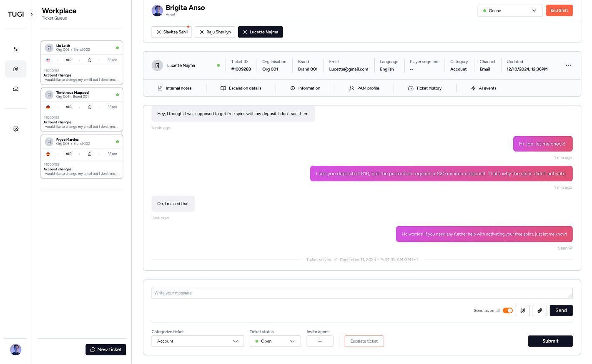The width and height of the screenshot is (592, 364).
Task: Open Escalation details tab
Action: 241,88
